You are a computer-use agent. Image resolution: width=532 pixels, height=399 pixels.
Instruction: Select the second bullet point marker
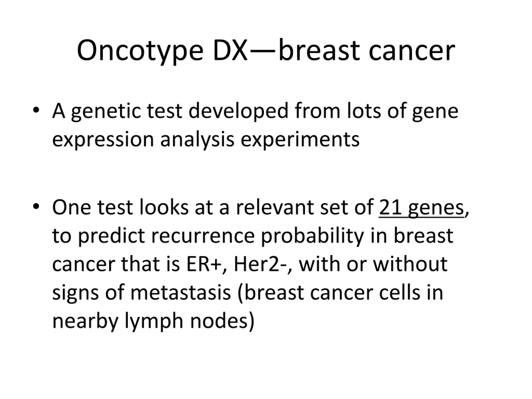coord(36,206)
